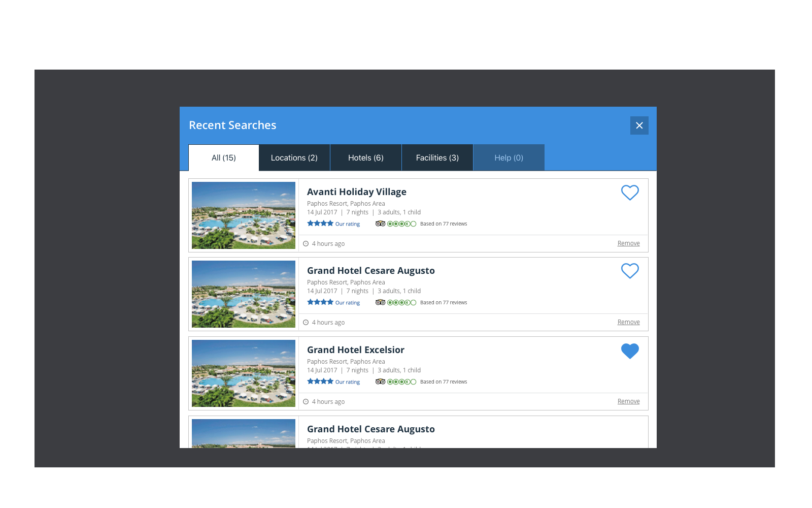
Task: Remove Grand Hotel Excelsior search entry
Action: pyautogui.click(x=628, y=401)
